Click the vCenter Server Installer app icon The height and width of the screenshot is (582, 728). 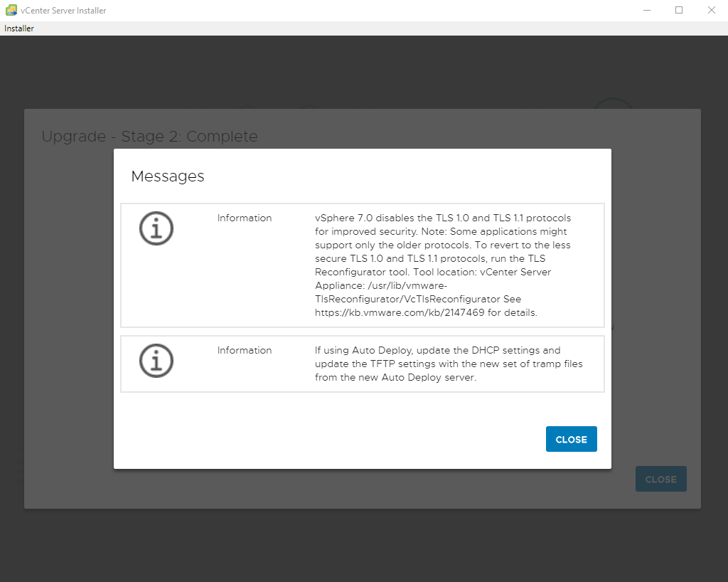(x=11, y=10)
